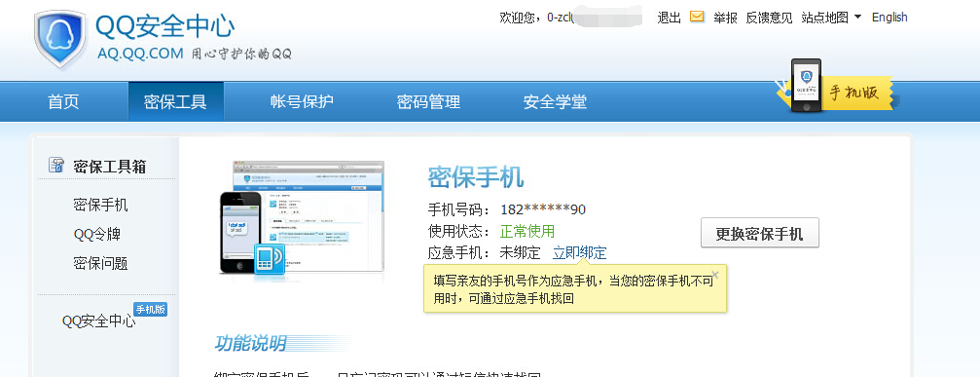The height and width of the screenshot is (377, 980).
Task: Open the 站点地图 link
Action: pos(825,18)
